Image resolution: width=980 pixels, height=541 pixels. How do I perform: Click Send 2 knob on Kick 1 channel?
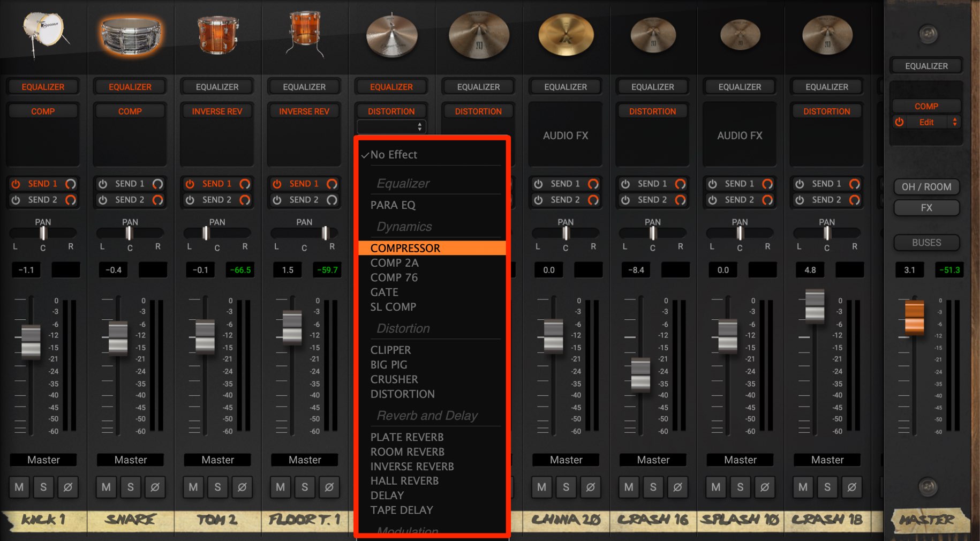tap(70, 200)
